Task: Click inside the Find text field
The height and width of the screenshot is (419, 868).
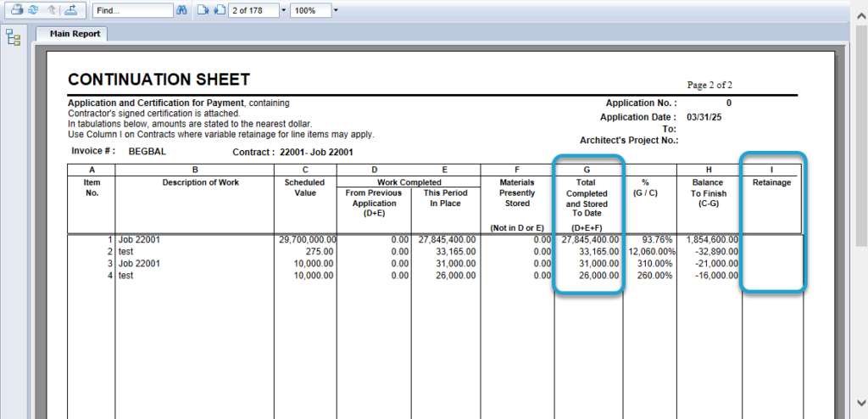Action: point(133,10)
